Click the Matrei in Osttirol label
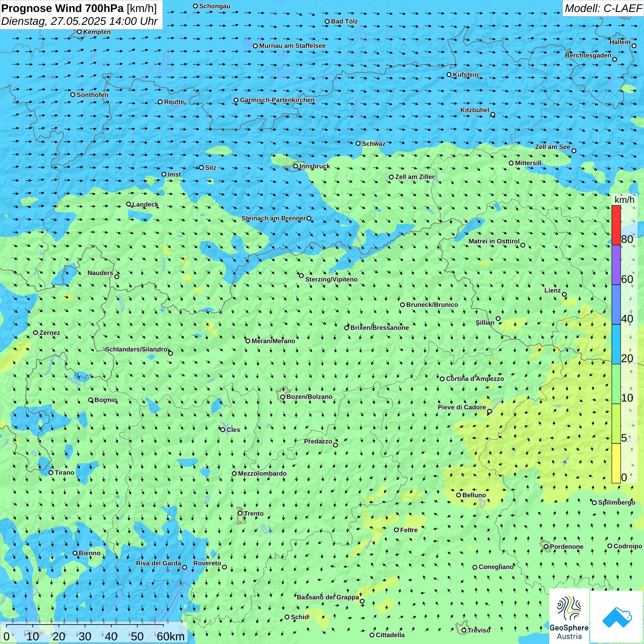The height and width of the screenshot is (644, 644). tap(494, 241)
